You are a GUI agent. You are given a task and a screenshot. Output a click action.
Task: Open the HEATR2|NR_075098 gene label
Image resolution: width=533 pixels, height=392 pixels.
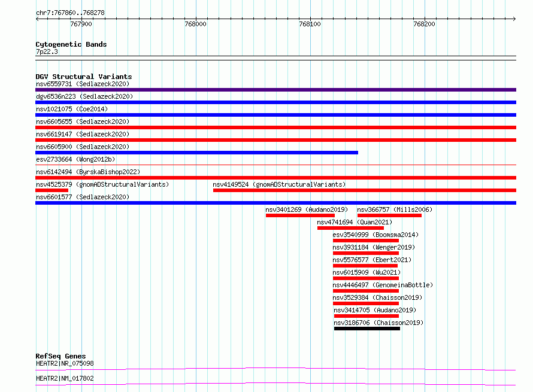65,363
